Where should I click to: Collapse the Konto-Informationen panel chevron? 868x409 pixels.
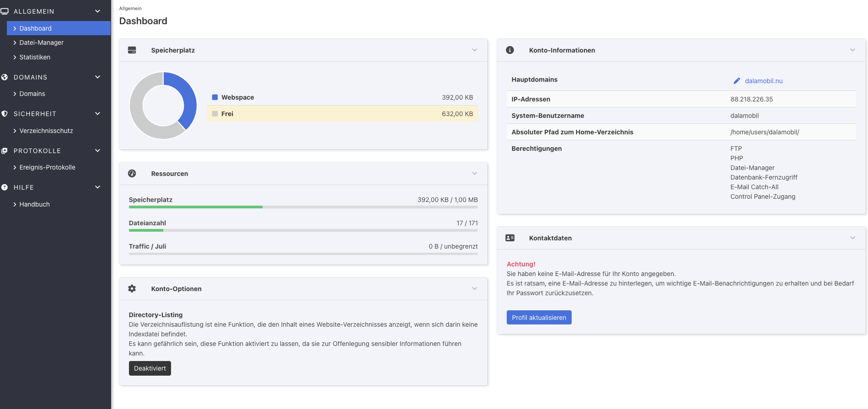click(852, 50)
